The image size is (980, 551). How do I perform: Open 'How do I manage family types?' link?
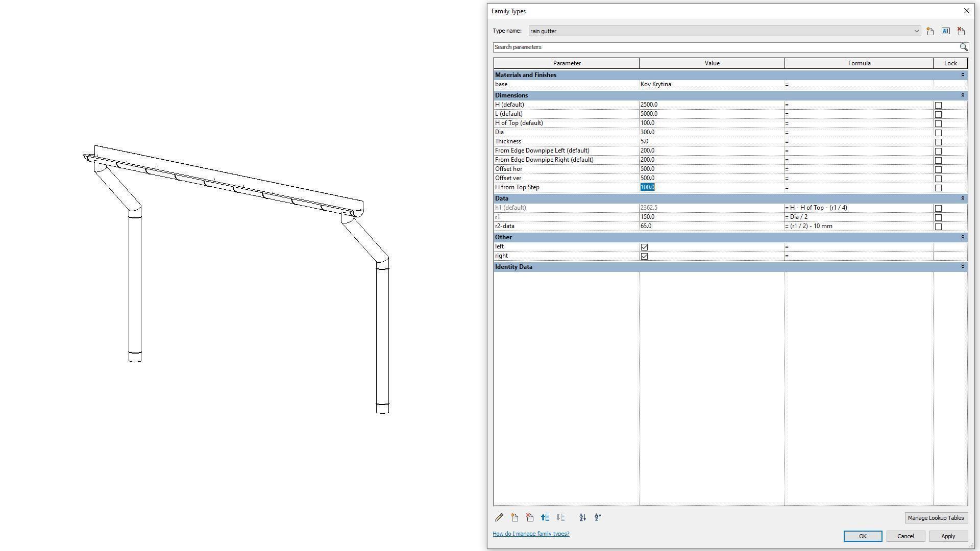click(531, 534)
